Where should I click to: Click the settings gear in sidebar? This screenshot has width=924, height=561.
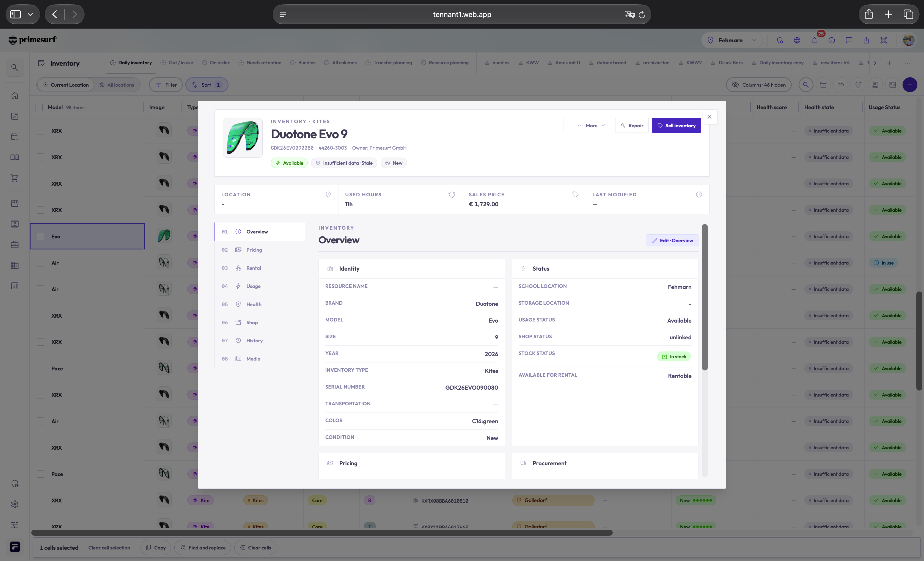15,504
